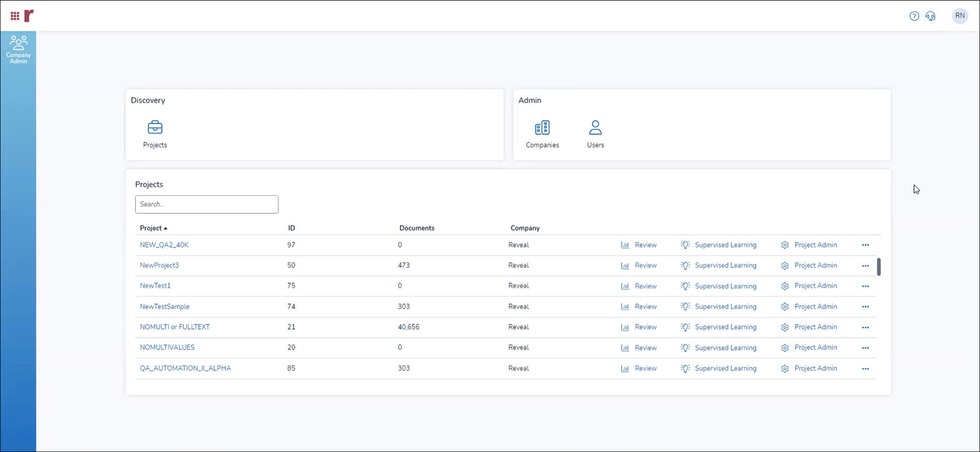Click the projects table scrollbar

879,267
